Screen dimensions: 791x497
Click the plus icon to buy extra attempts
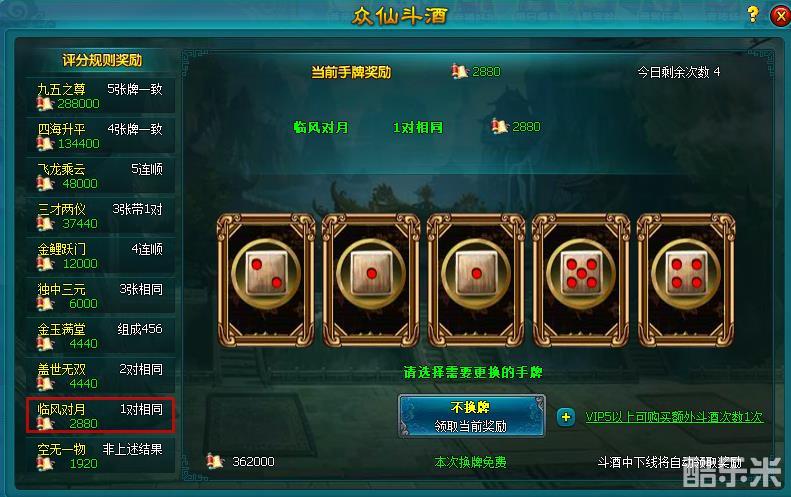tap(566, 417)
